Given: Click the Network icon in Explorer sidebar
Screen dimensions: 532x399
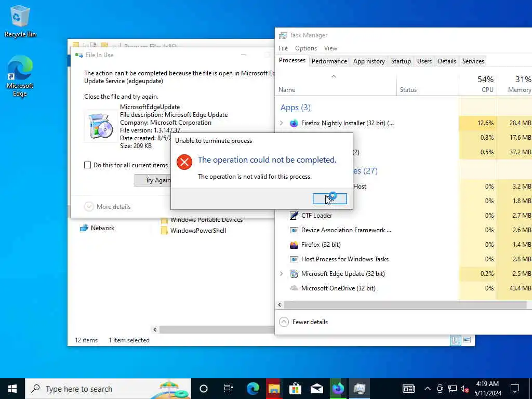Looking at the screenshot, I should 84,228.
